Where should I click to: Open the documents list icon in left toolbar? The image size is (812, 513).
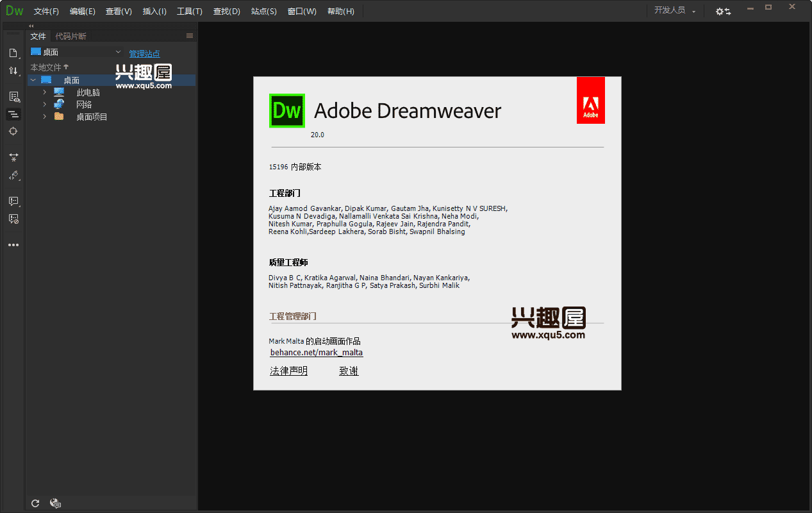[13, 53]
